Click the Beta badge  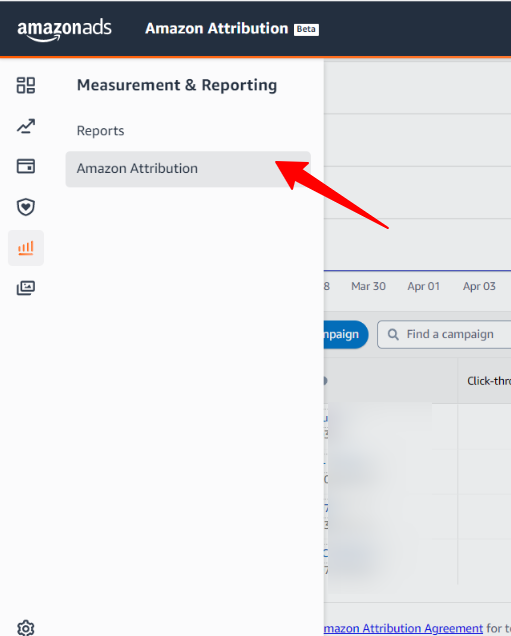306,29
